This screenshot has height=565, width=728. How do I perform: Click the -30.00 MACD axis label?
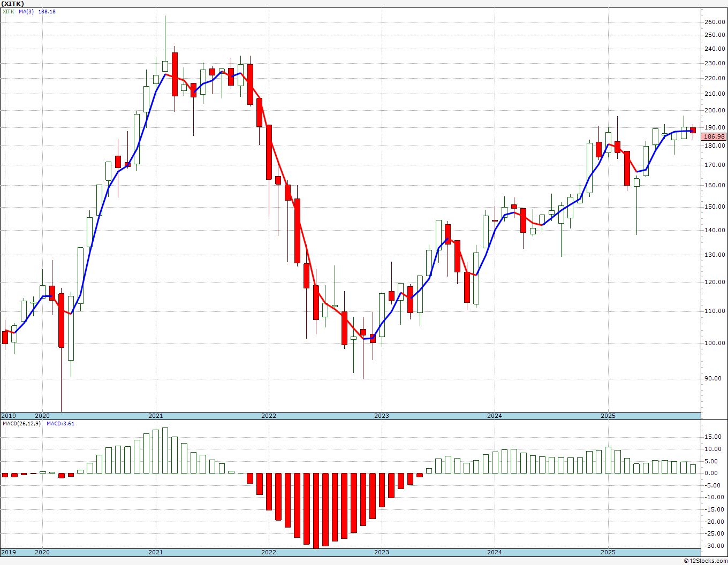(x=715, y=546)
